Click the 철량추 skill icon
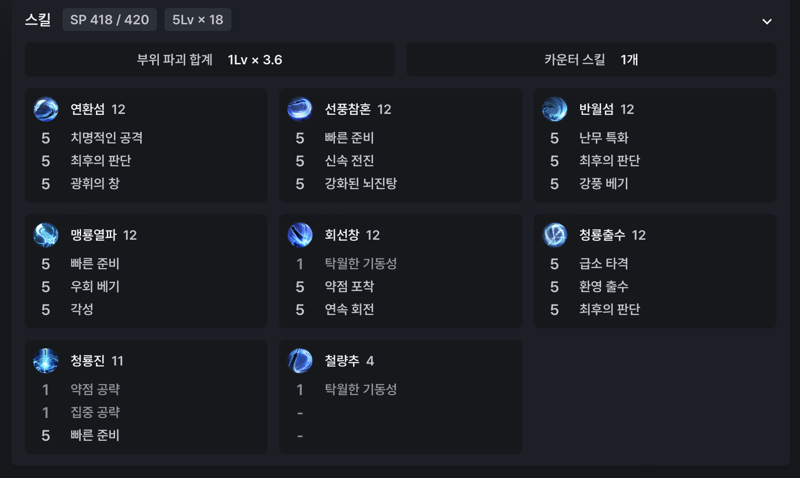 pos(300,361)
